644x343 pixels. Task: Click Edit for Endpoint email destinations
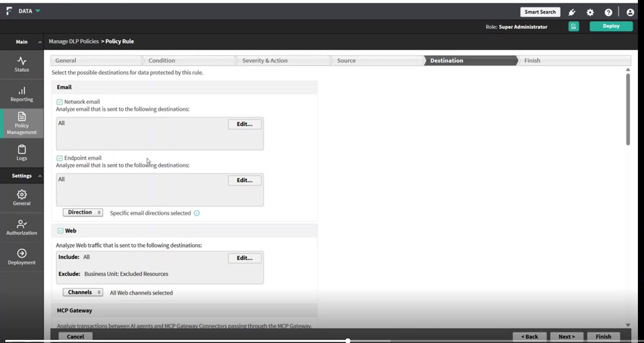[245, 180]
